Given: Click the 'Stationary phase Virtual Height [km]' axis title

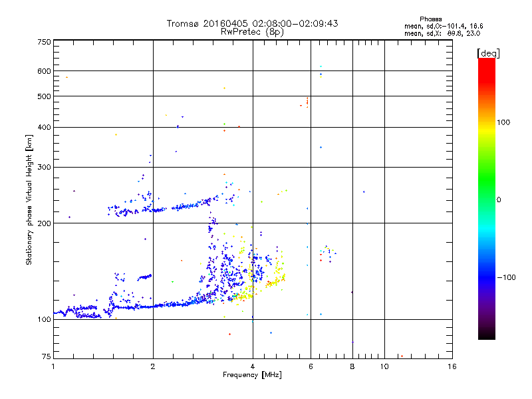Looking at the screenshot, I should click(29, 199).
